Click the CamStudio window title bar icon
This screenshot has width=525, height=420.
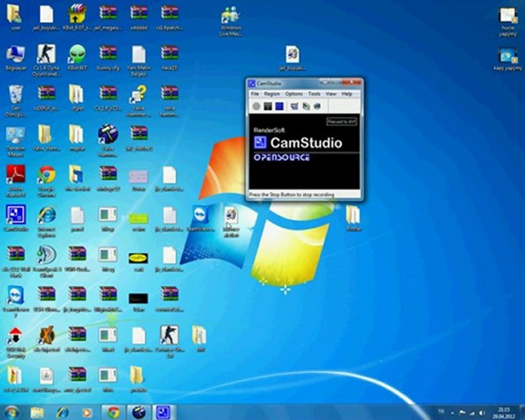[x=251, y=83]
